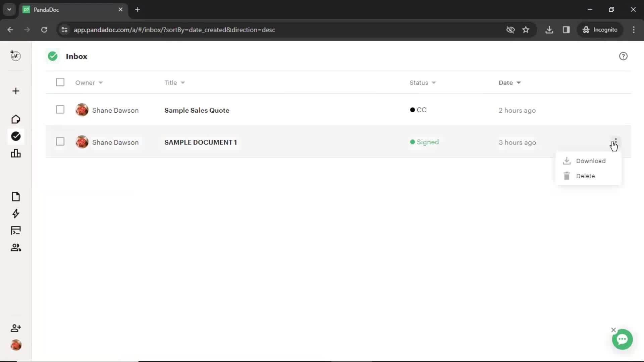
Task: Select the Add New Item plus icon
Action: point(15,91)
